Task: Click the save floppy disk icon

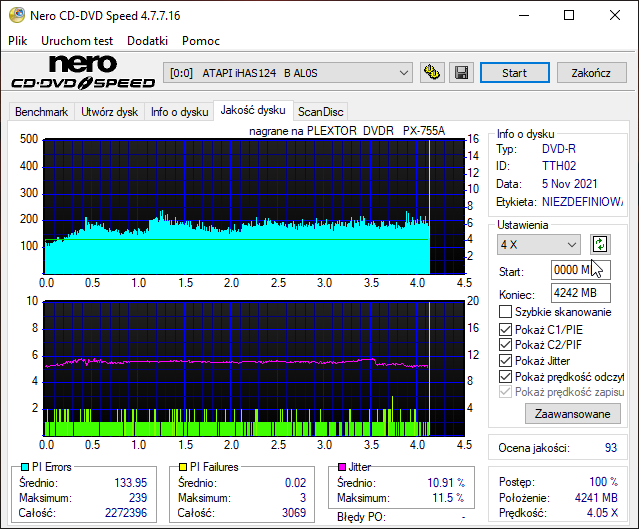Action: coord(462,73)
